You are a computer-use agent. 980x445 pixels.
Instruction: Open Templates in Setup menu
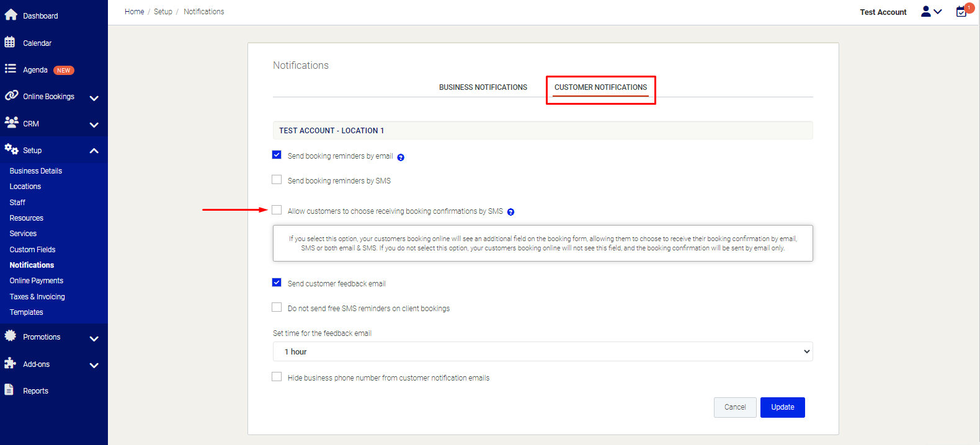click(27, 312)
